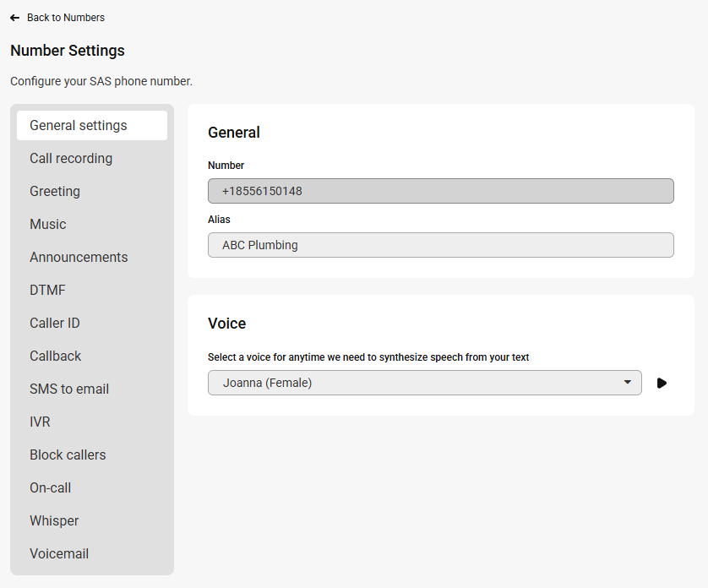Image resolution: width=708 pixels, height=588 pixels.
Task: Open Announcements settings
Action: tap(92, 258)
